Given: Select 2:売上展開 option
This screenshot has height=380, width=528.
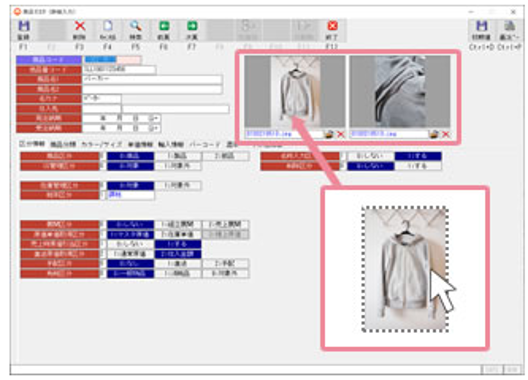Looking at the screenshot, I should (x=226, y=224).
